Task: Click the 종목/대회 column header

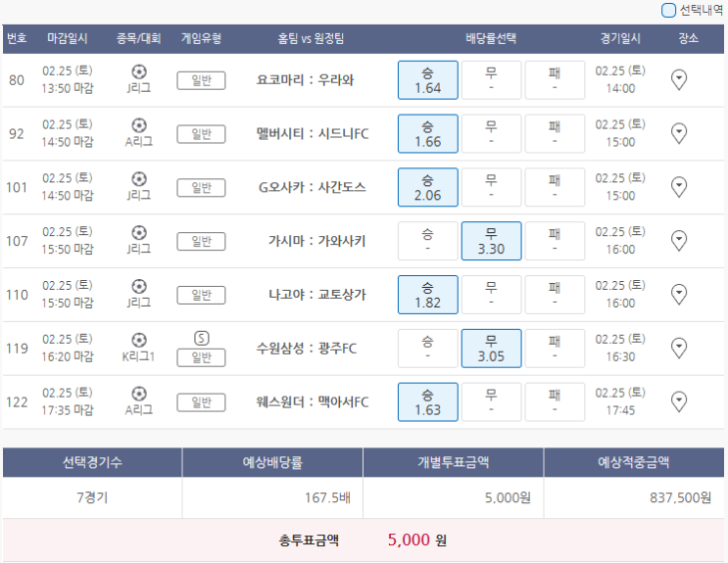Action: coord(138,38)
